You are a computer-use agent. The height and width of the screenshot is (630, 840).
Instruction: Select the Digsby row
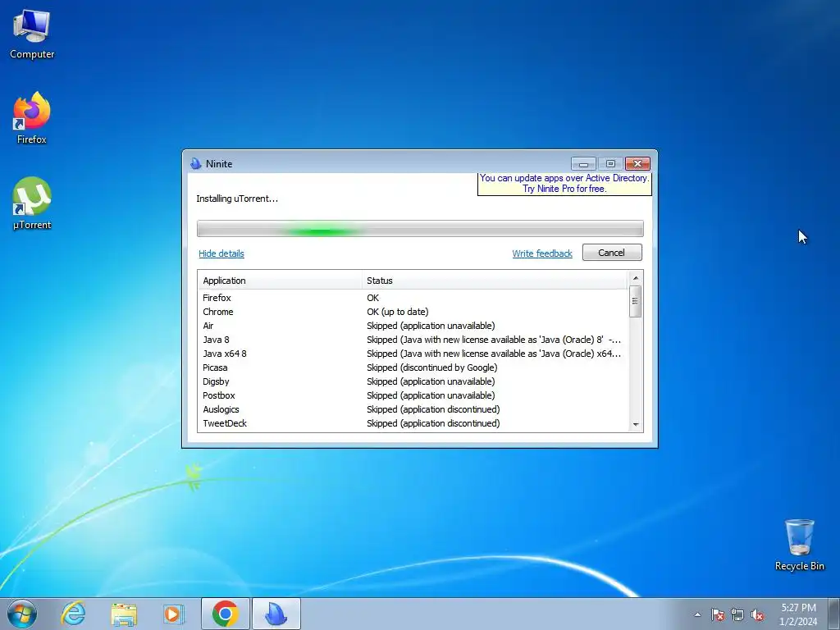[413, 381]
